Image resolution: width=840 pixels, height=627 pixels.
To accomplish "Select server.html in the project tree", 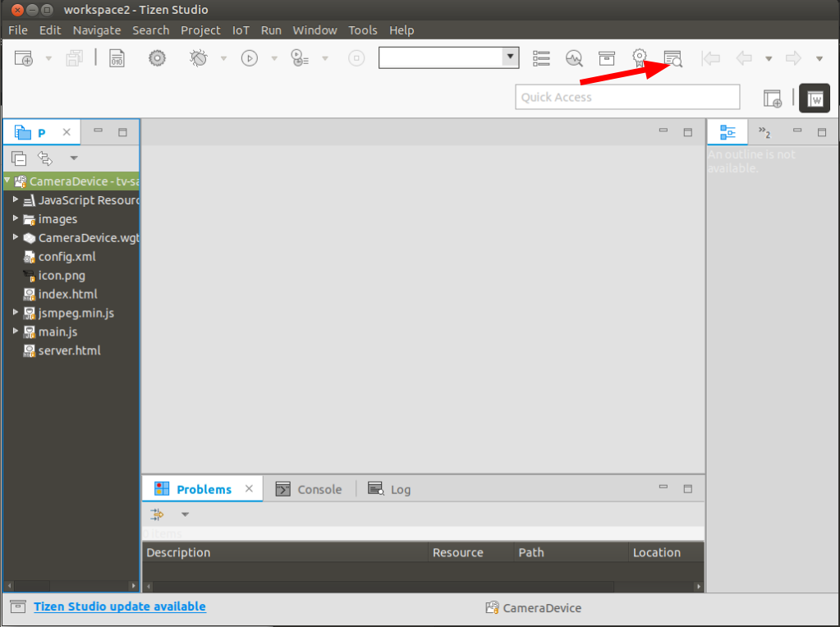I will [x=69, y=350].
